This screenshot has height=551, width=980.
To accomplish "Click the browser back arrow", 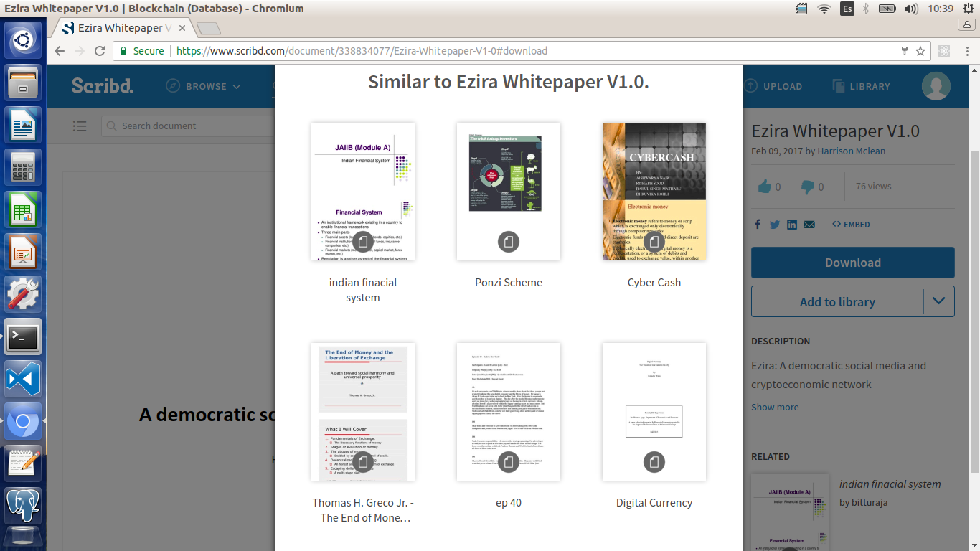I will pyautogui.click(x=60, y=51).
